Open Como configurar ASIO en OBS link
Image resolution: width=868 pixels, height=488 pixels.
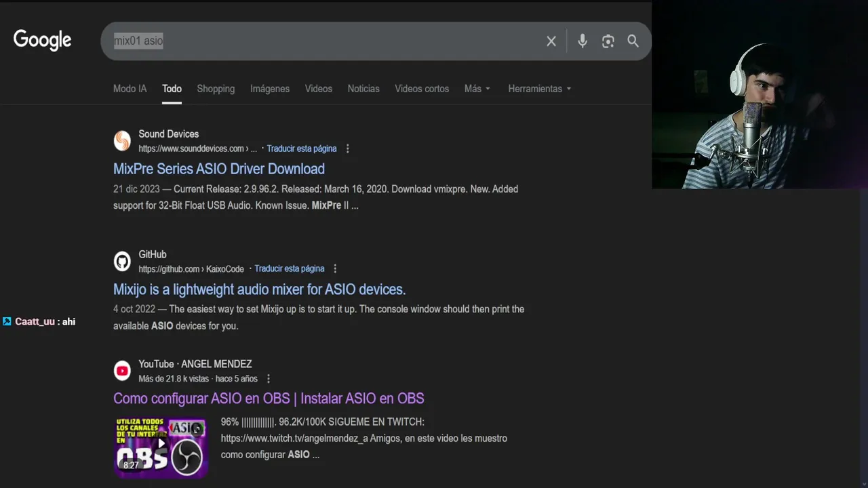269,399
